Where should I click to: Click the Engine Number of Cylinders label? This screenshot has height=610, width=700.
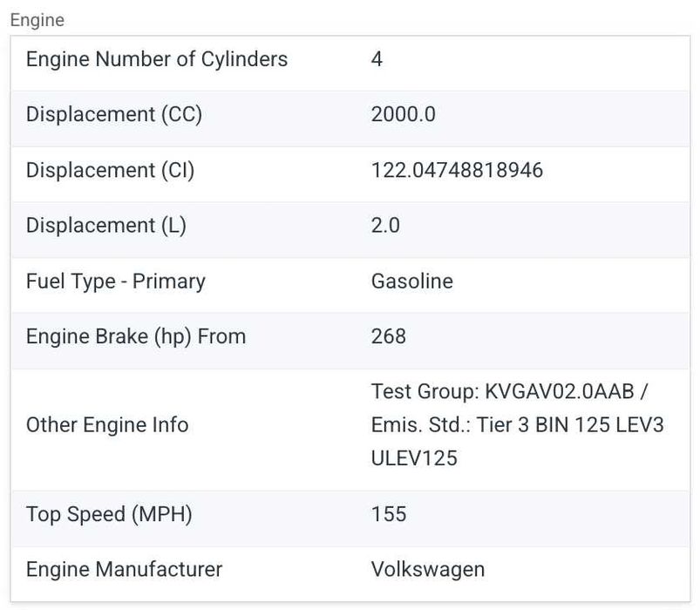157,59
